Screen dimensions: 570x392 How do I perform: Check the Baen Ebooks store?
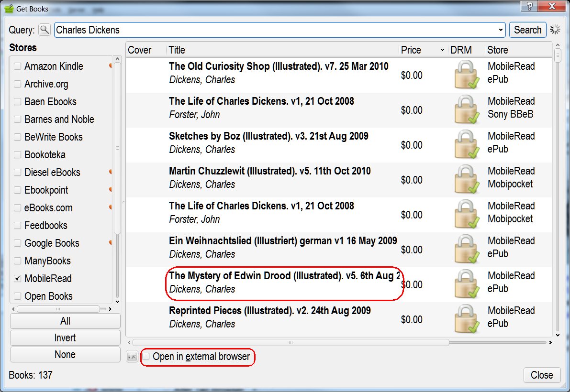click(x=17, y=102)
